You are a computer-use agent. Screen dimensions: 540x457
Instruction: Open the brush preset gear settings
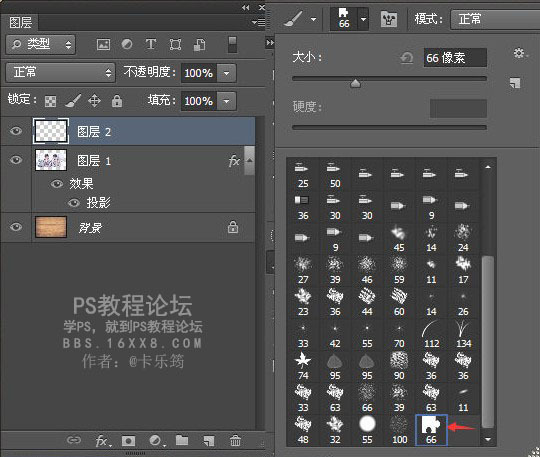[x=519, y=53]
